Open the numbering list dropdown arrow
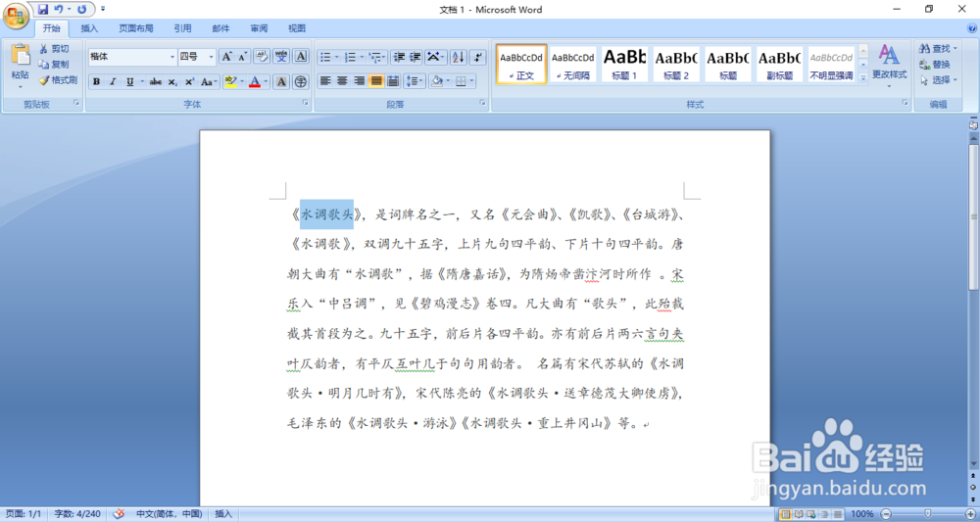 click(x=362, y=58)
